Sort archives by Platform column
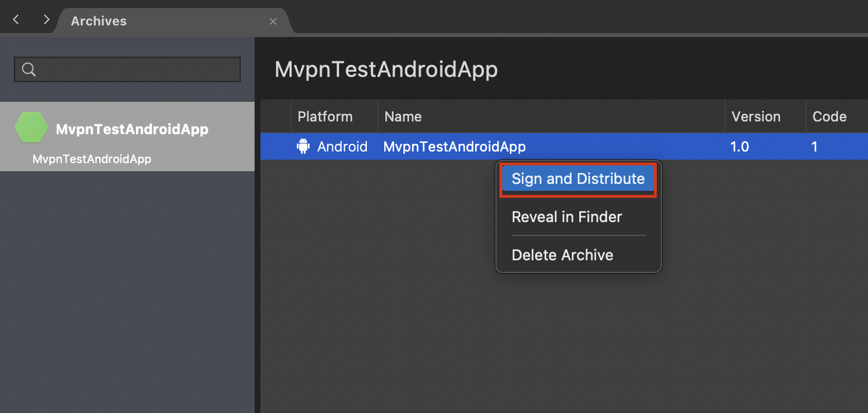Viewport: 868px width, 413px height. (325, 116)
